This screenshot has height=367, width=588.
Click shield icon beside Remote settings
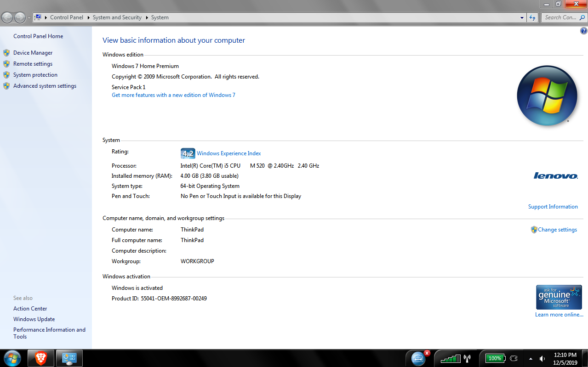pos(6,64)
